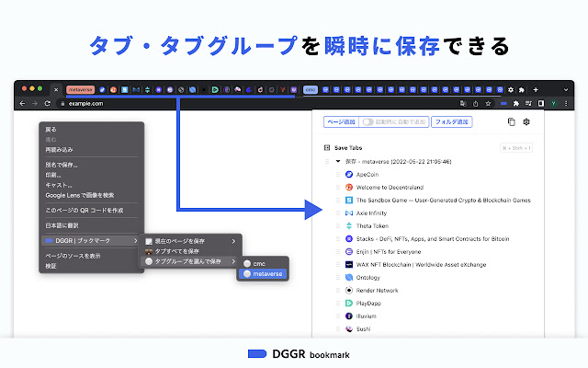Click the Sushi favicon

349,329
